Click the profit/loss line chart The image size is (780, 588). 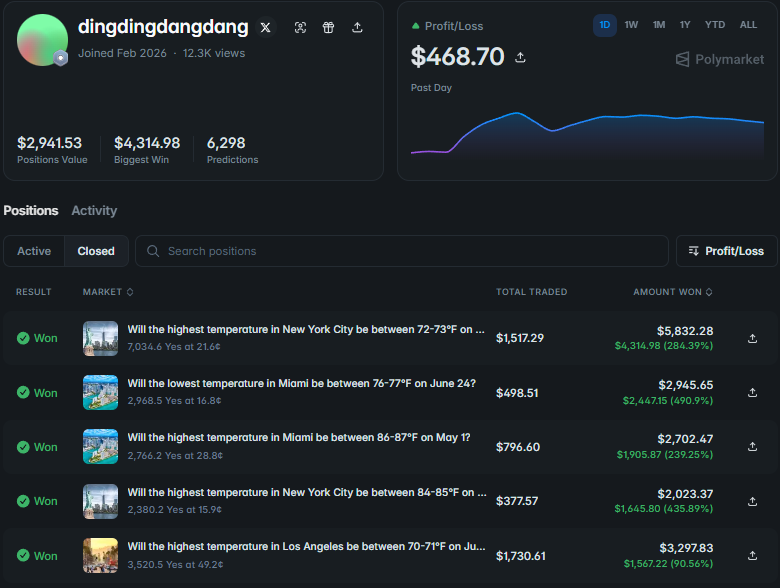pyautogui.click(x=587, y=134)
